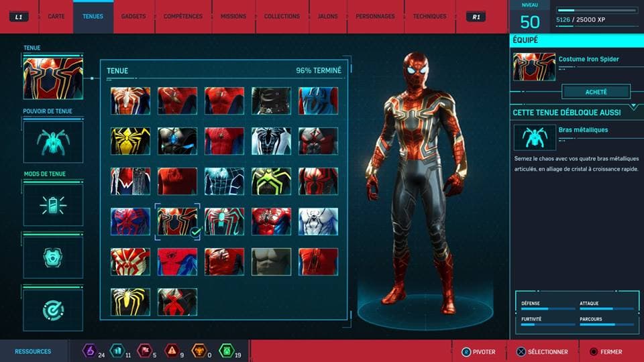The image size is (644, 362).
Task: Click the teal resource token showing 11
Action: point(117,351)
